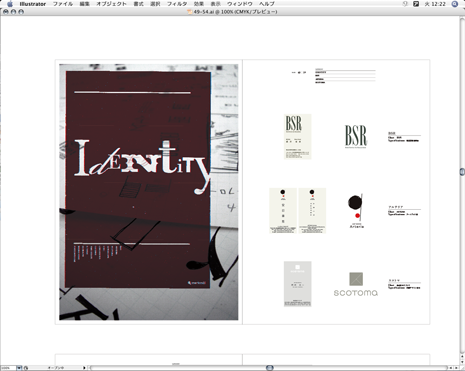
Task: Open the zoom level dropdown arrow
Action: [x=19, y=368]
